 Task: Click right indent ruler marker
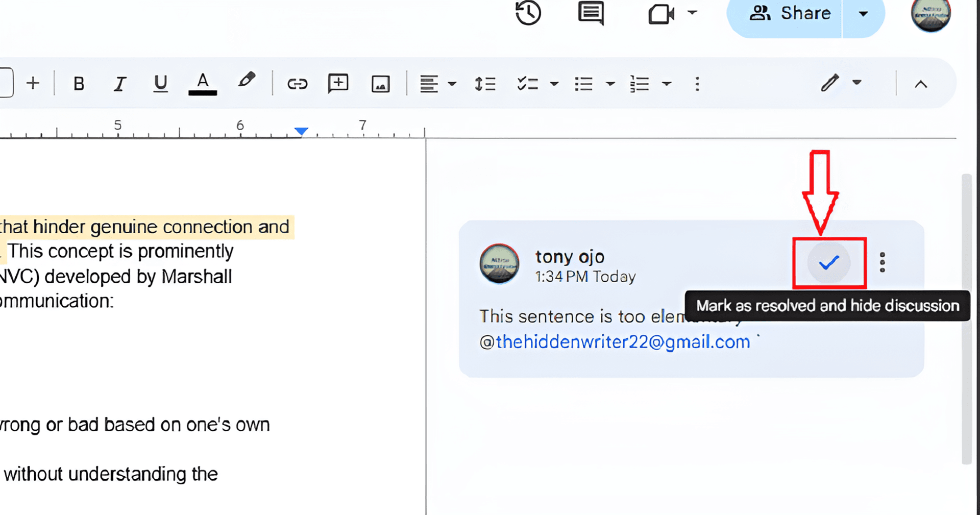[301, 131]
